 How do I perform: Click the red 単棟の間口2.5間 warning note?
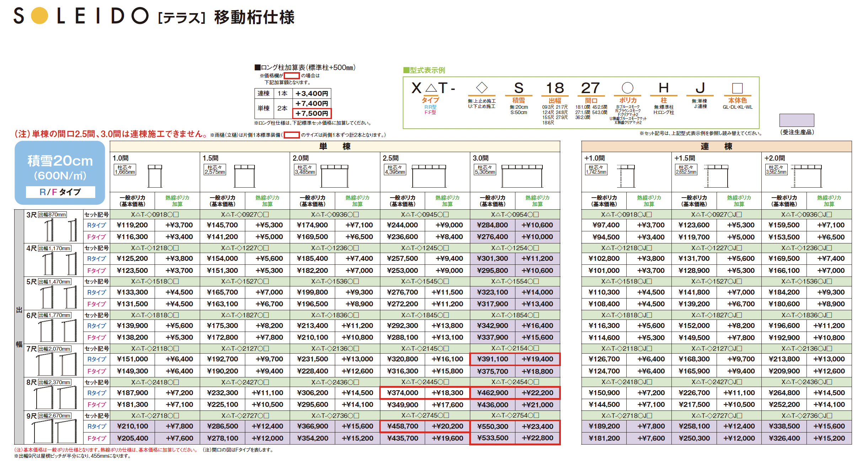[x=111, y=134]
